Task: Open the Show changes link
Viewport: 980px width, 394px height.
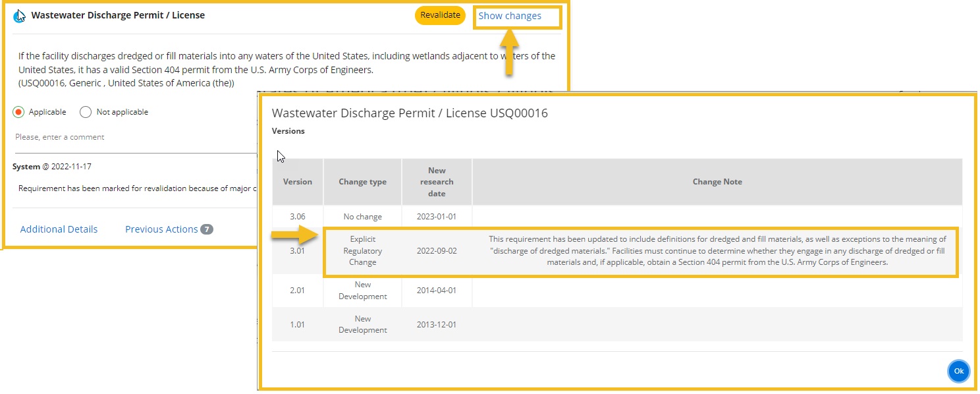Action: [510, 16]
